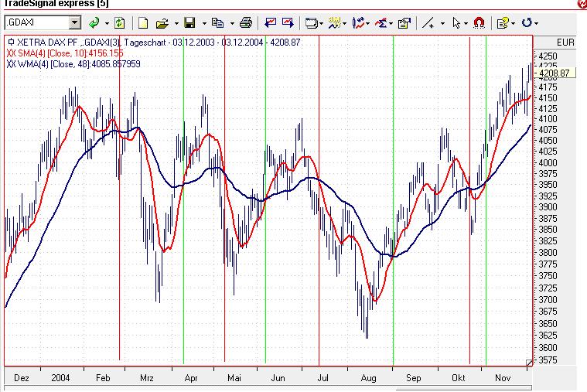Click the chart resize grip at bottom corner

[x=529, y=363]
